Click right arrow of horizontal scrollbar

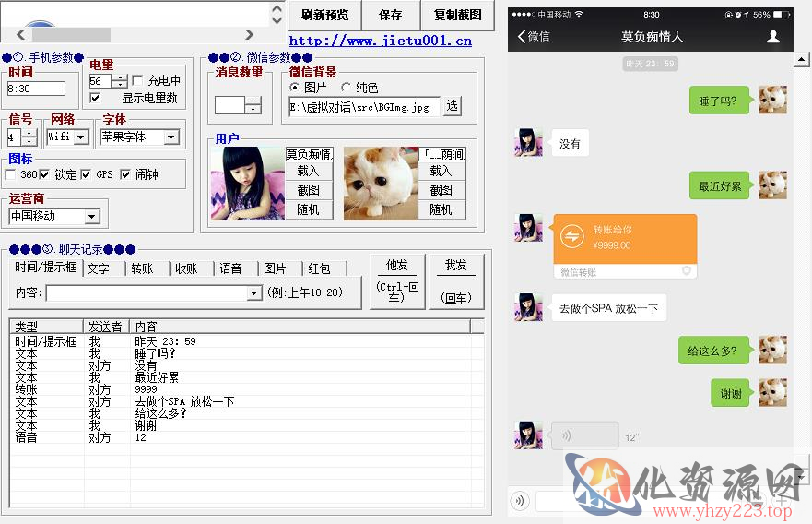tap(249, 35)
